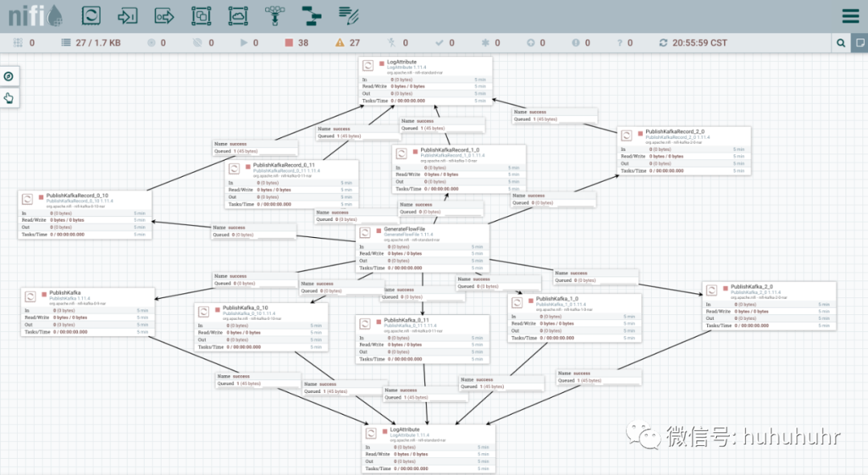Click the invalid components warning 27
The width and height of the screenshot is (868, 475).
point(348,43)
